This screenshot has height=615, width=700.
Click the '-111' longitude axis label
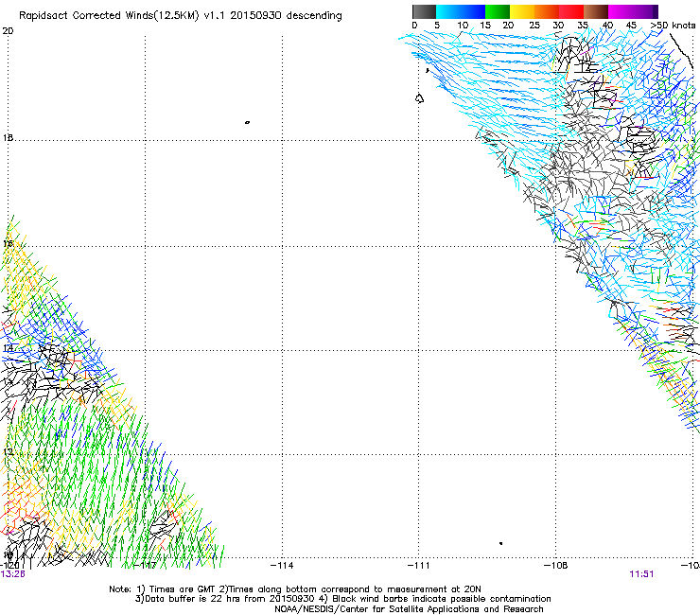tap(418, 566)
